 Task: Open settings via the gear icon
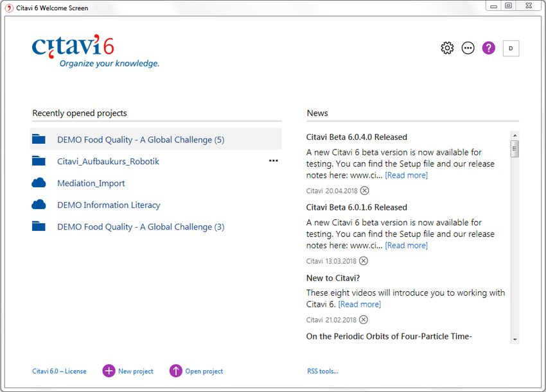(x=447, y=48)
